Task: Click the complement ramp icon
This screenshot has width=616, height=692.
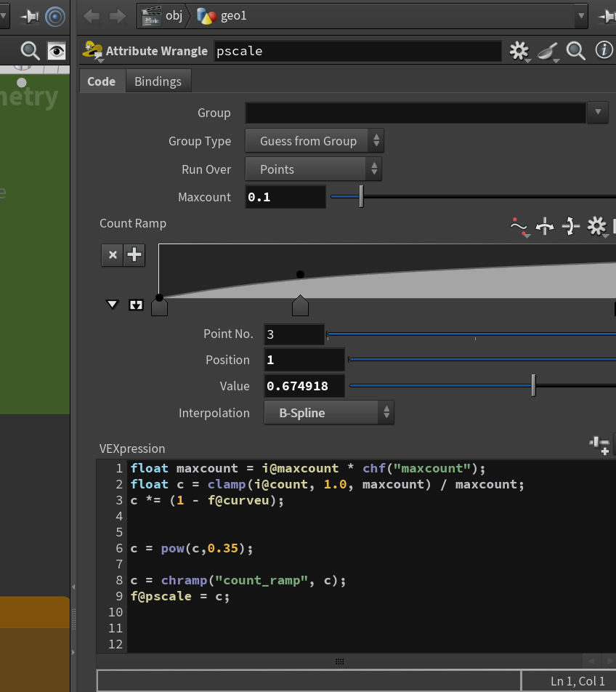Action: (570, 226)
